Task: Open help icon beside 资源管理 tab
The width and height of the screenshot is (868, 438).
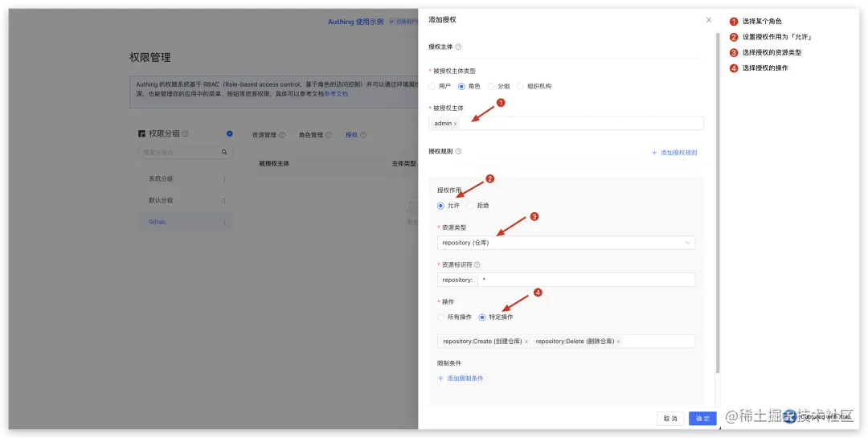Action: [282, 134]
